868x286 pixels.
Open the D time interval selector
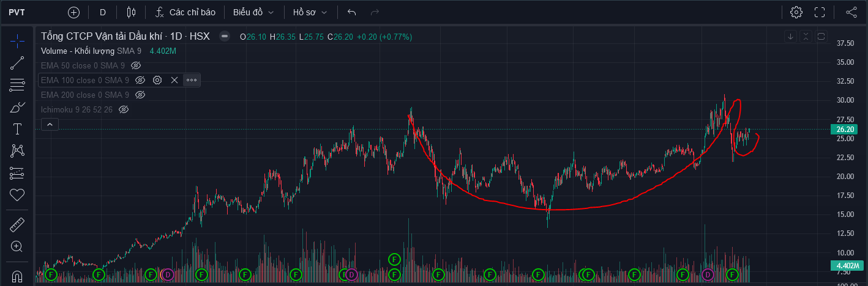[103, 12]
